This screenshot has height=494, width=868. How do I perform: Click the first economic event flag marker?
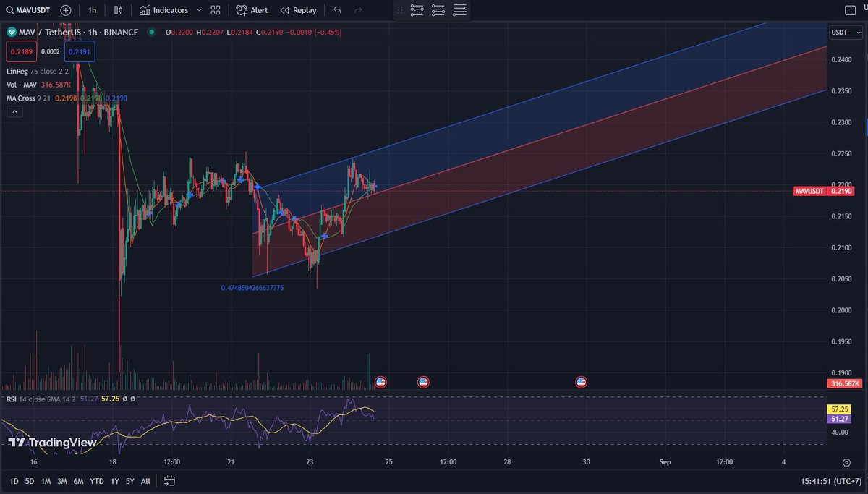[x=380, y=381]
